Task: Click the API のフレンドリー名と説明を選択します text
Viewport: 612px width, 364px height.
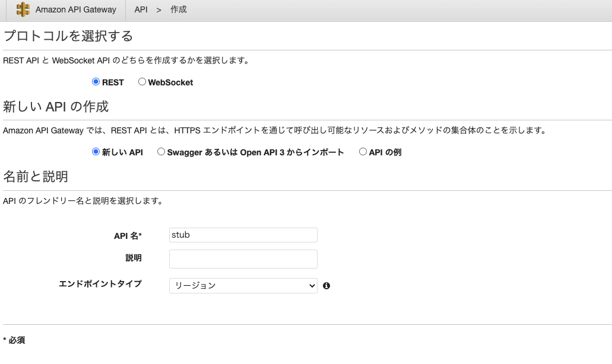Action: click(x=84, y=201)
